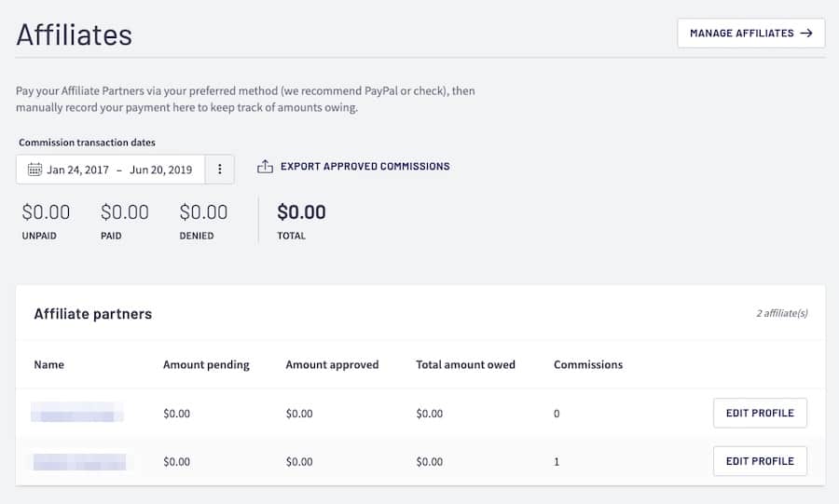Select the Jan 24, 2017 start date
839x504 pixels.
[78, 170]
